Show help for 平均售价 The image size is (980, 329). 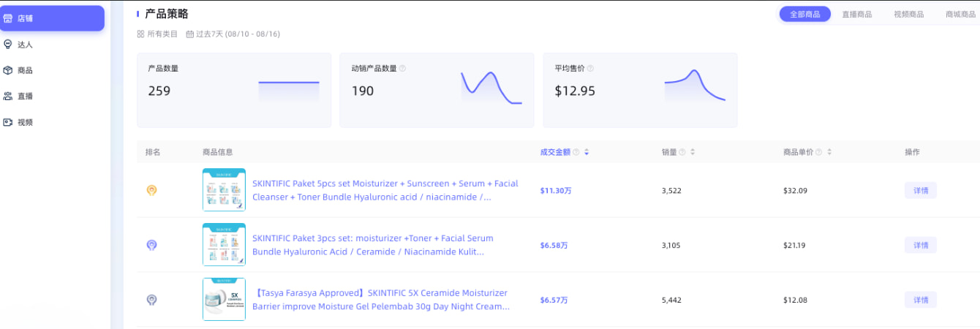(590, 69)
